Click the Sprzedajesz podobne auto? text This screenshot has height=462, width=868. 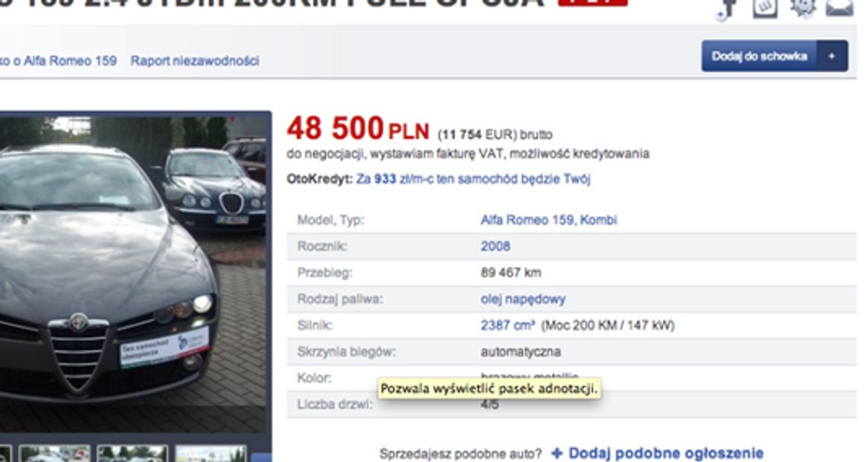point(461,454)
